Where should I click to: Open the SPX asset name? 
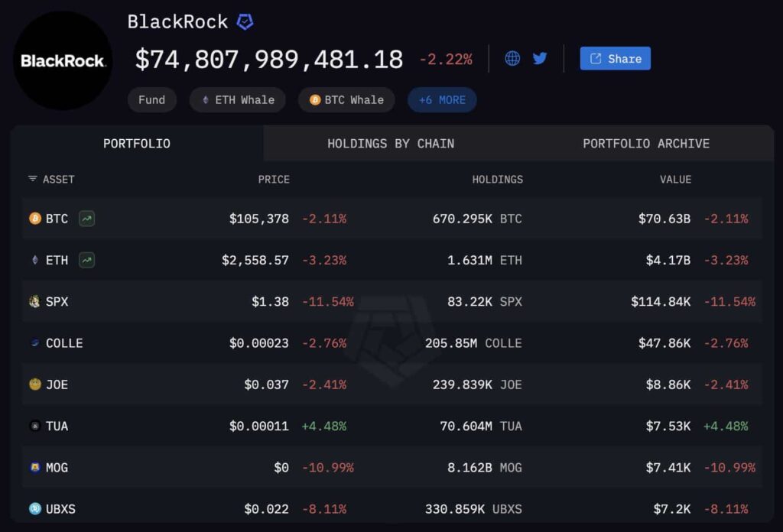pyautogui.click(x=57, y=301)
